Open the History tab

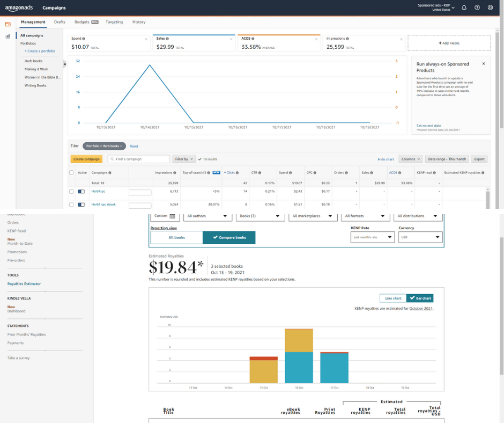click(x=139, y=22)
